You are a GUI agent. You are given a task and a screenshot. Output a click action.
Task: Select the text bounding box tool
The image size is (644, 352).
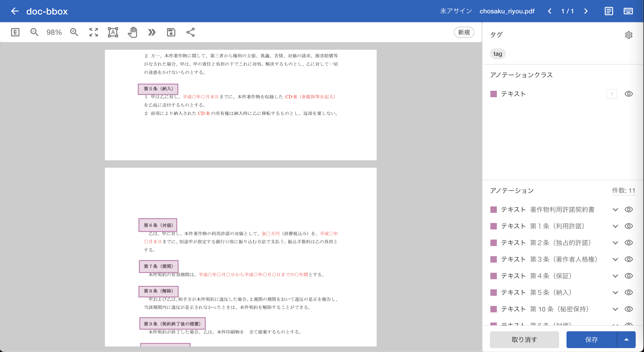(113, 32)
